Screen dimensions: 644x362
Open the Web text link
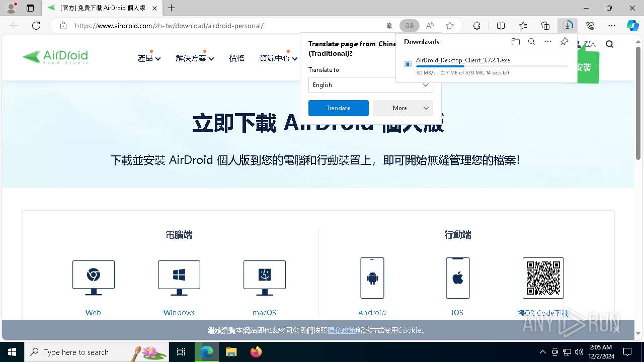pos(93,313)
